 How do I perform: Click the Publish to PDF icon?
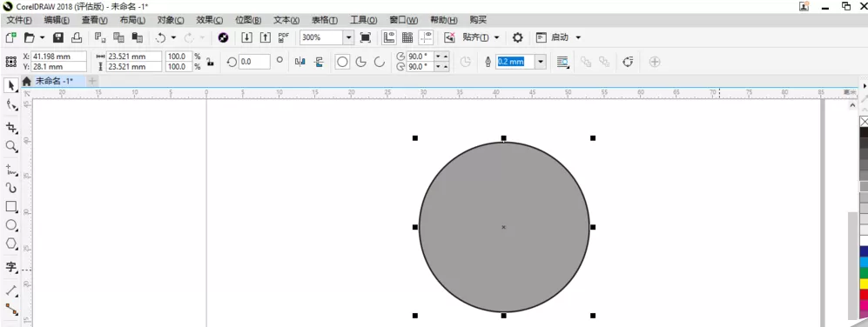click(284, 37)
